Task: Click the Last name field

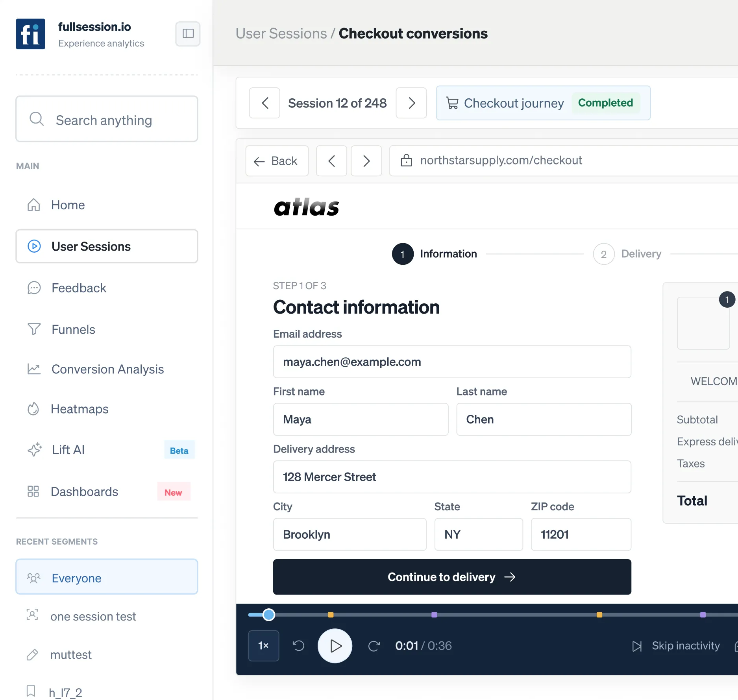Action: (544, 419)
